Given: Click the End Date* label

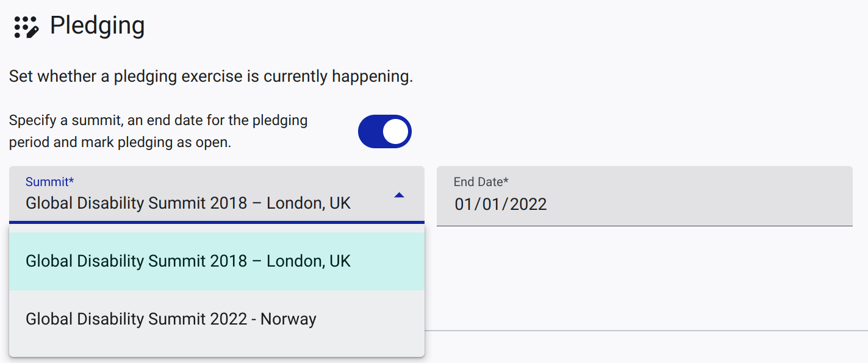Looking at the screenshot, I should point(481,182).
